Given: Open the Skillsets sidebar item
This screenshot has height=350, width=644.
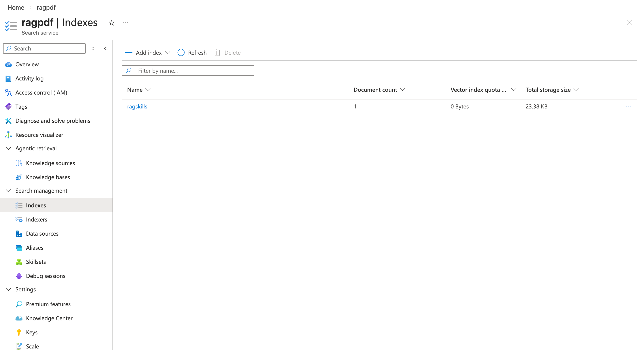Looking at the screenshot, I should tap(36, 262).
